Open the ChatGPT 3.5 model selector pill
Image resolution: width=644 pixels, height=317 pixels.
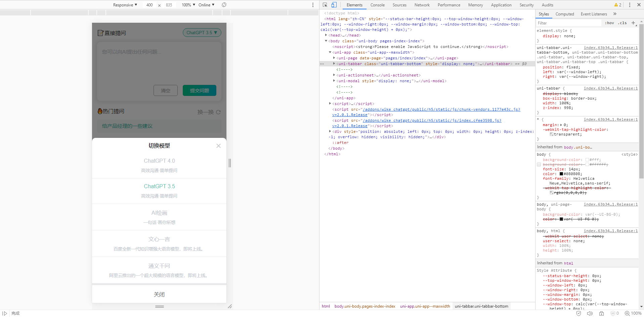202,33
